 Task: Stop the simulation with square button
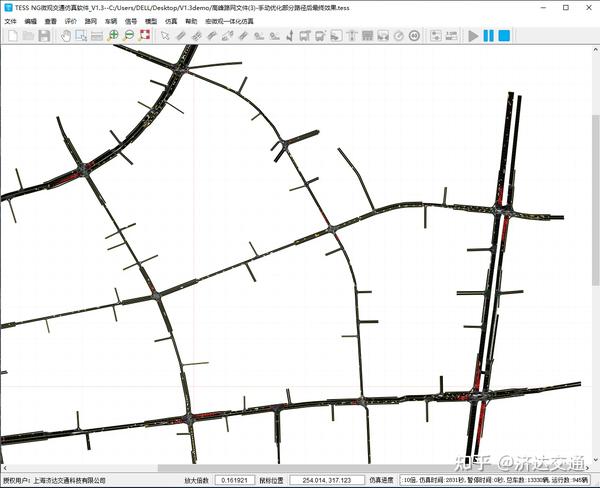pos(505,36)
